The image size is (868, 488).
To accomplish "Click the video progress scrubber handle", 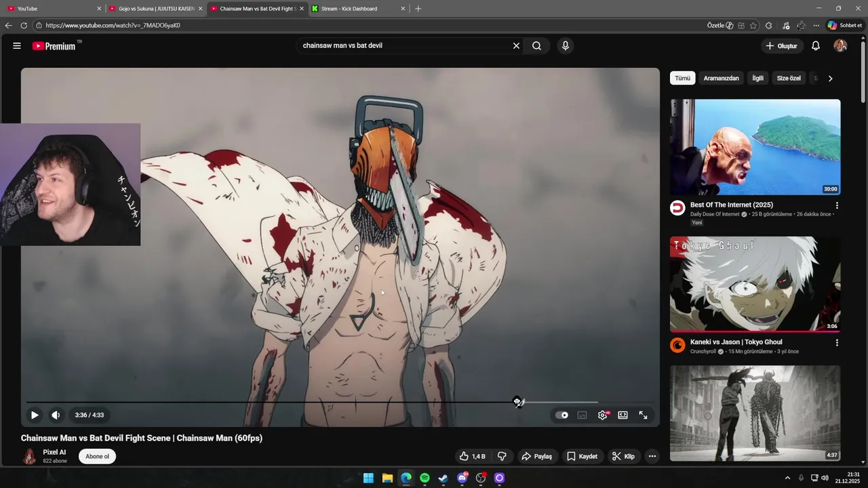I will pyautogui.click(x=517, y=402).
